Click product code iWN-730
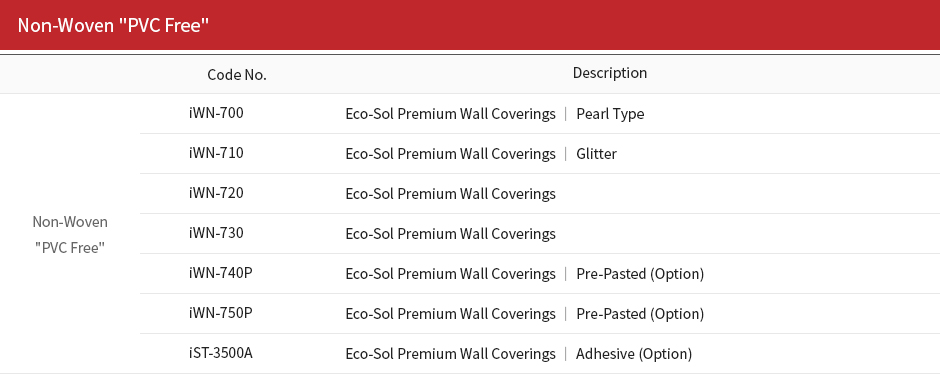This screenshot has width=940, height=374. point(216,233)
